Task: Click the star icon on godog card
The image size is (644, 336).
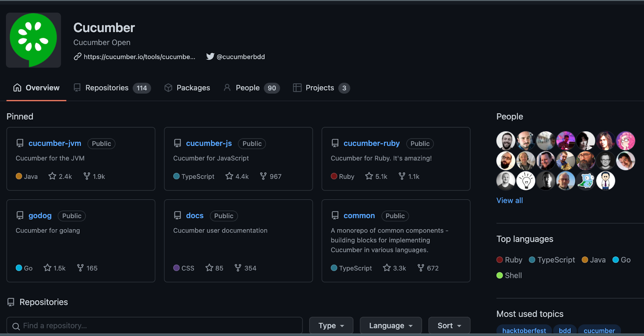Action: point(47,268)
